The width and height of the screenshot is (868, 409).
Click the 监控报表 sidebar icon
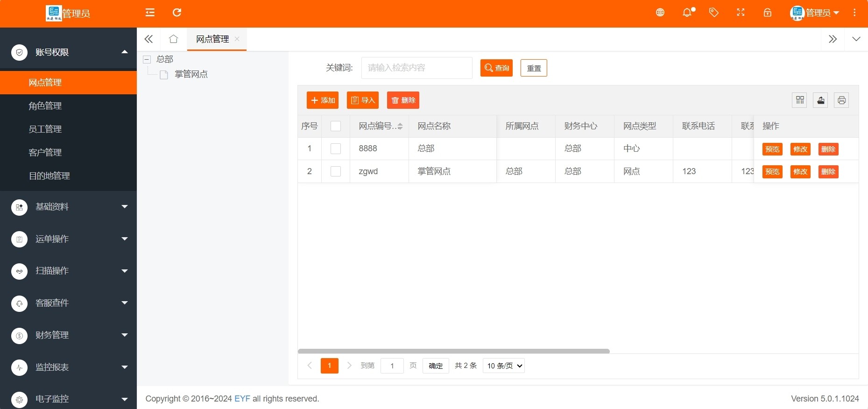pyautogui.click(x=19, y=367)
